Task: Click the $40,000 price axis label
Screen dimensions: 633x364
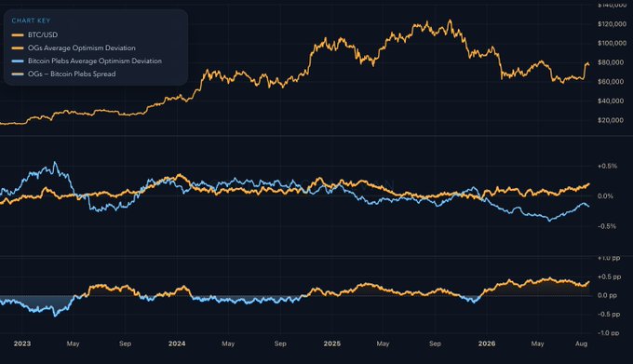Action: [x=611, y=101]
